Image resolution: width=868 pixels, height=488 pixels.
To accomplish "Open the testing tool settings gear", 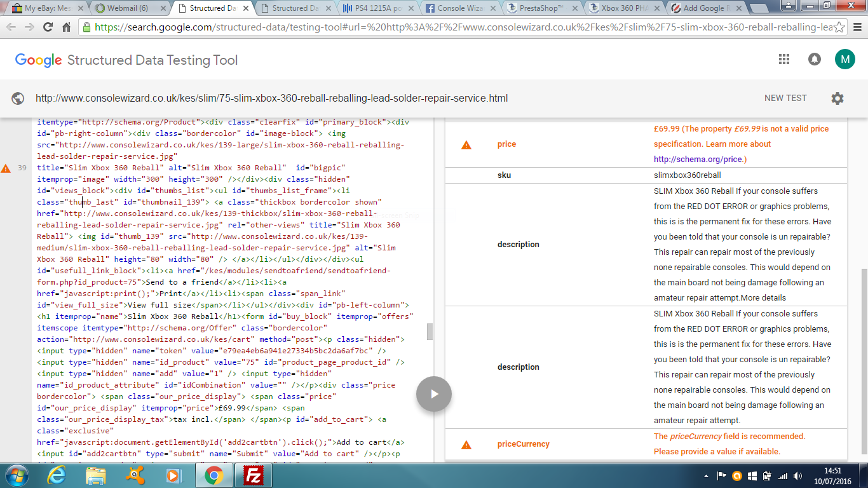I will click(837, 98).
